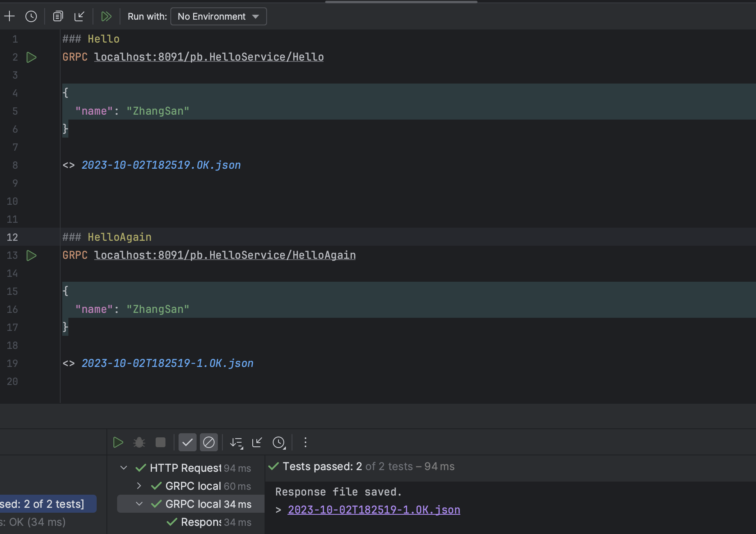This screenshot has height=534, width=756.
Task: Run all requests in file icon
Action: 106,16
